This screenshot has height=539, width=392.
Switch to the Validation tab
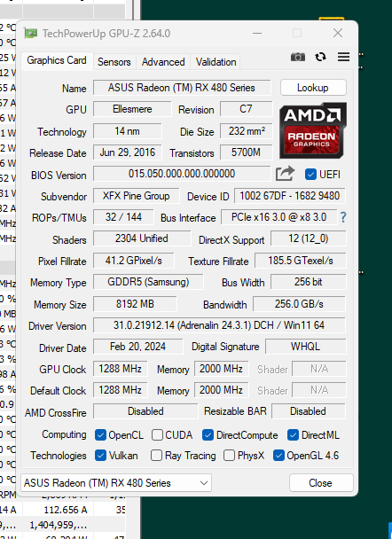click(x=216, y=62)
